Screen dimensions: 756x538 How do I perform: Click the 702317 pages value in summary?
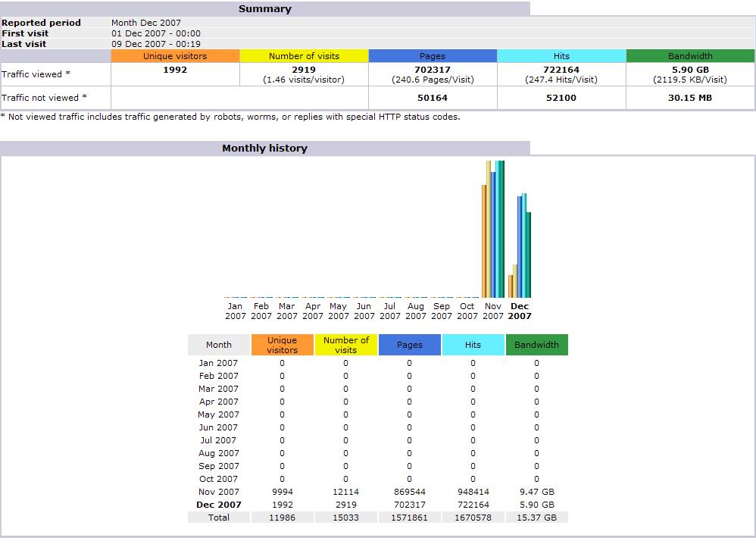pyautogui.click(x=433, y=70)
